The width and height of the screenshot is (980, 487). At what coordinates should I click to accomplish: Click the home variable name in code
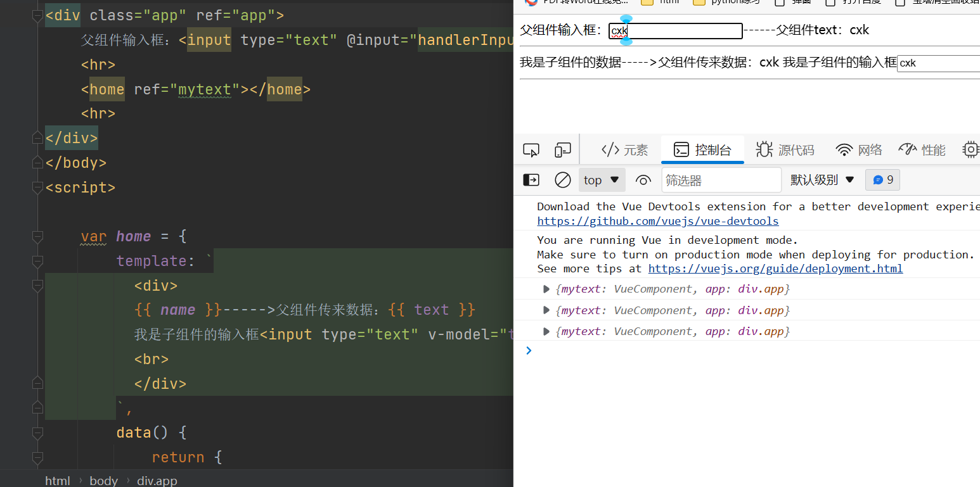(x=133, y=236)
